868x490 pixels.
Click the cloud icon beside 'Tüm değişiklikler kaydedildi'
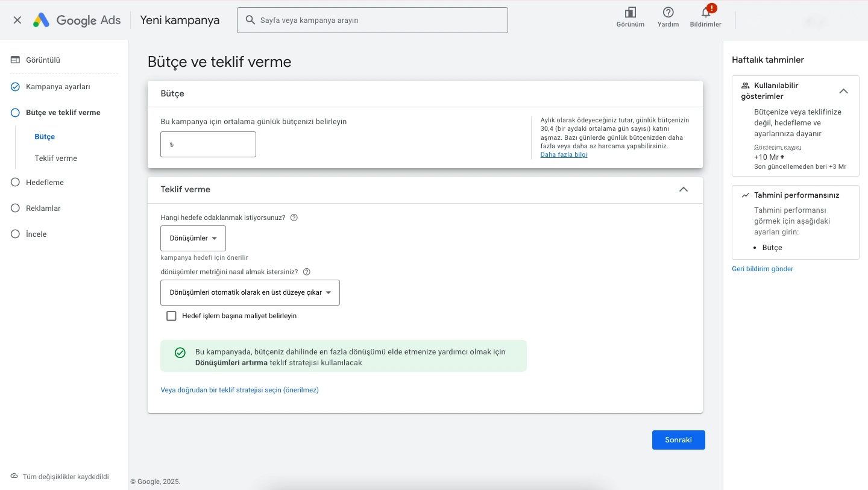(14, 476)
